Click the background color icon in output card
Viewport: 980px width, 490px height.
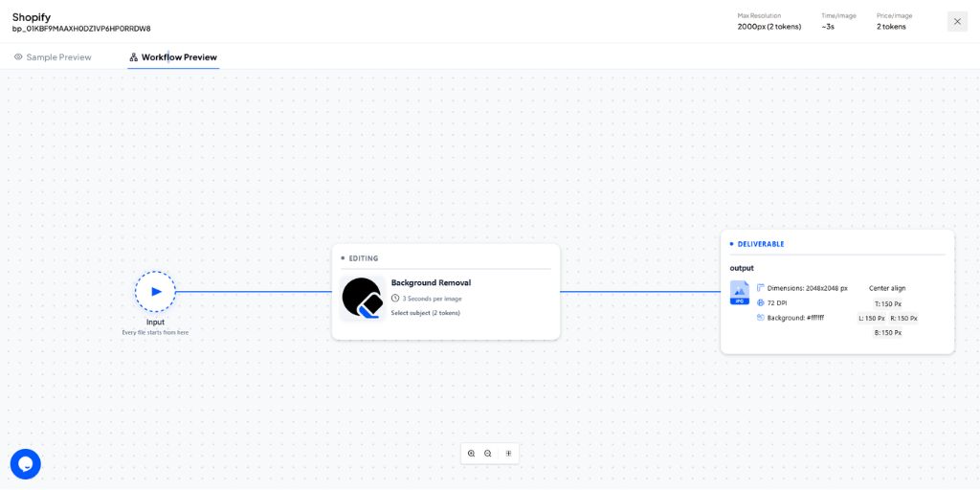click(761, 318)
